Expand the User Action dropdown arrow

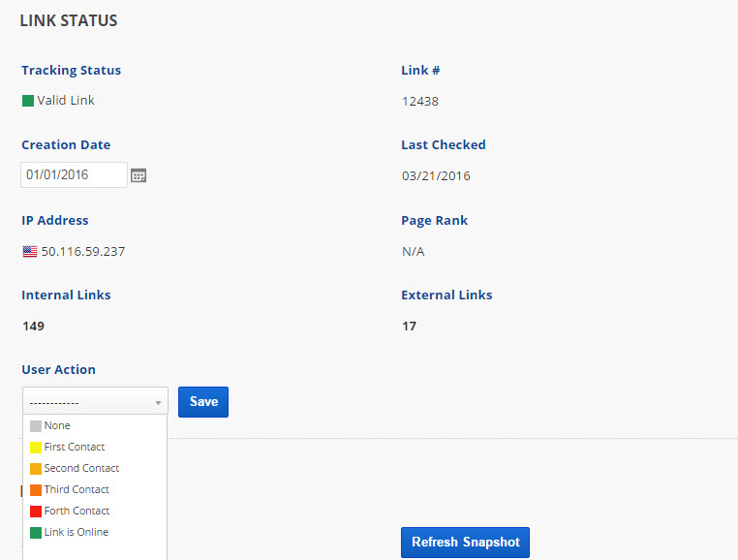(158, 402)
